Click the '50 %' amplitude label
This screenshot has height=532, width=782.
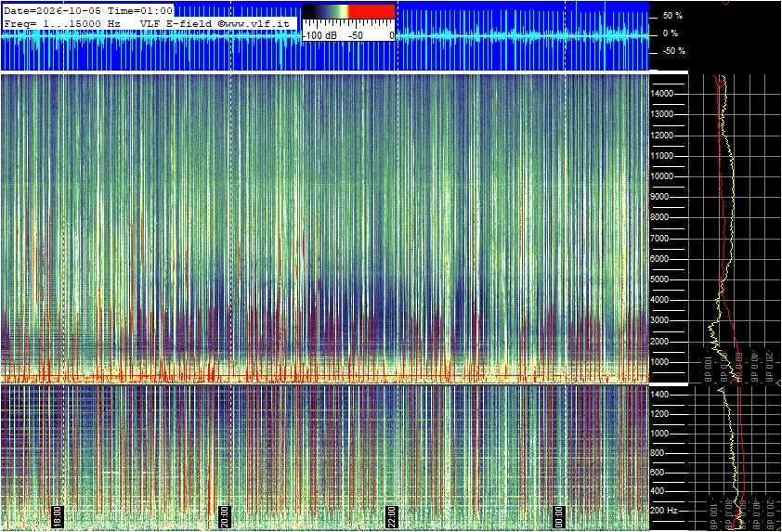tap(672, 16)
